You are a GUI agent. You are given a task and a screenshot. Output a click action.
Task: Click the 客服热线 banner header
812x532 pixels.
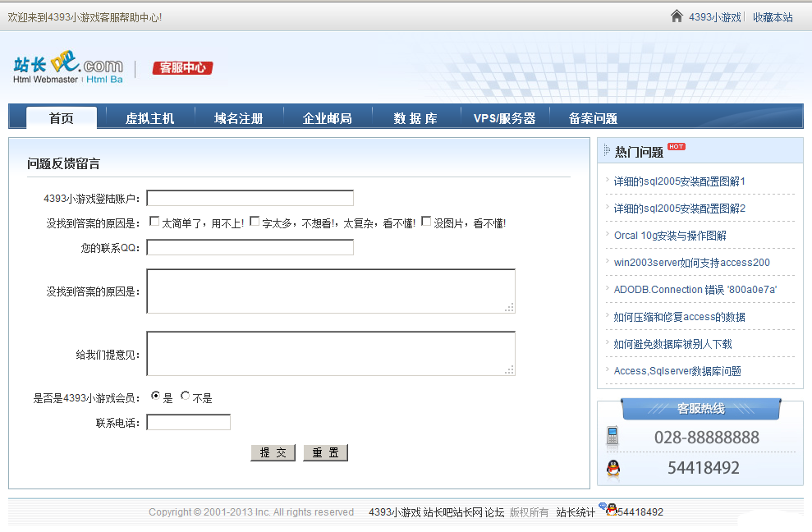click(701, 409)
